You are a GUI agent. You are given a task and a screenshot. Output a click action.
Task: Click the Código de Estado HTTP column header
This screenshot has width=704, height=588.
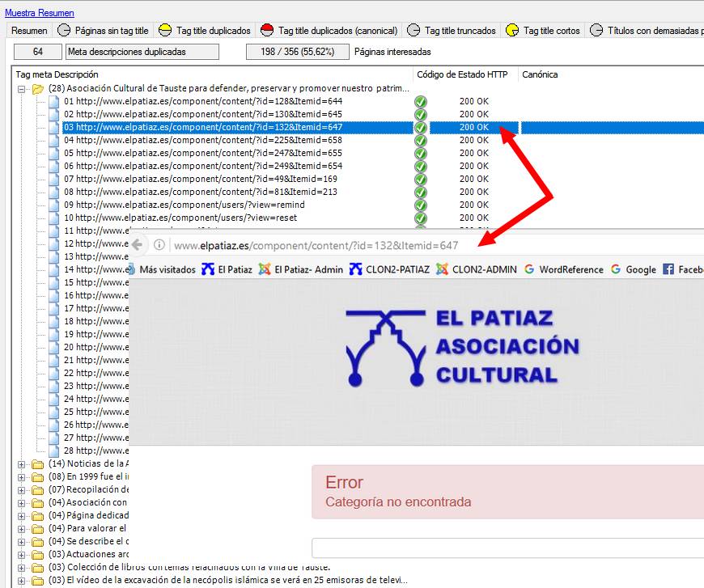pyautogui.click(x=462, y=74)
